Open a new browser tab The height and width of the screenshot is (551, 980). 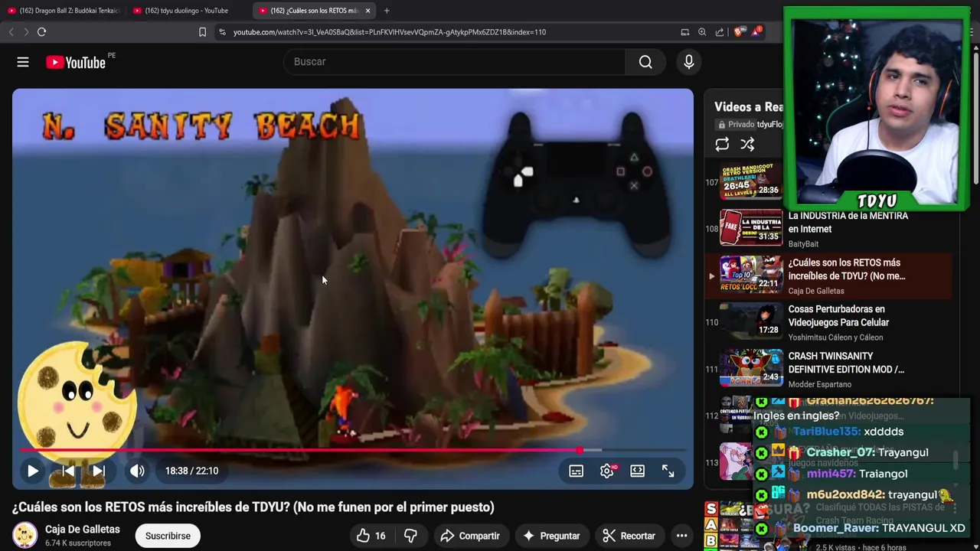pos(387,11)
